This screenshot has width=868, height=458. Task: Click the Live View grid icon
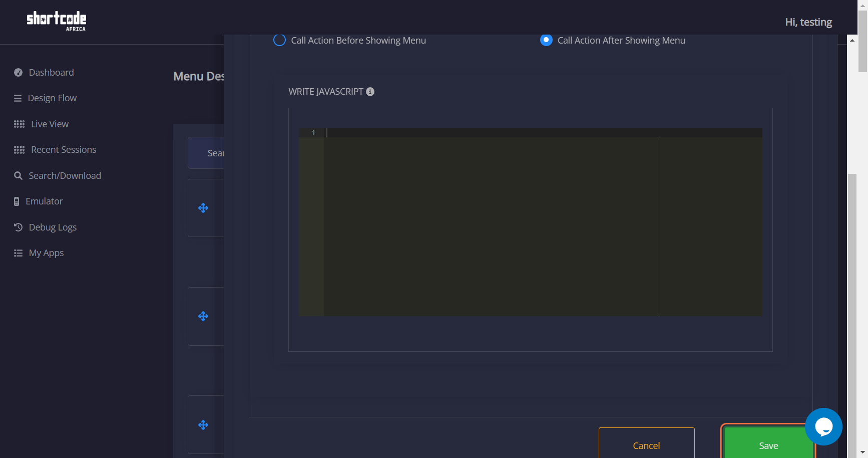(19, 124)
